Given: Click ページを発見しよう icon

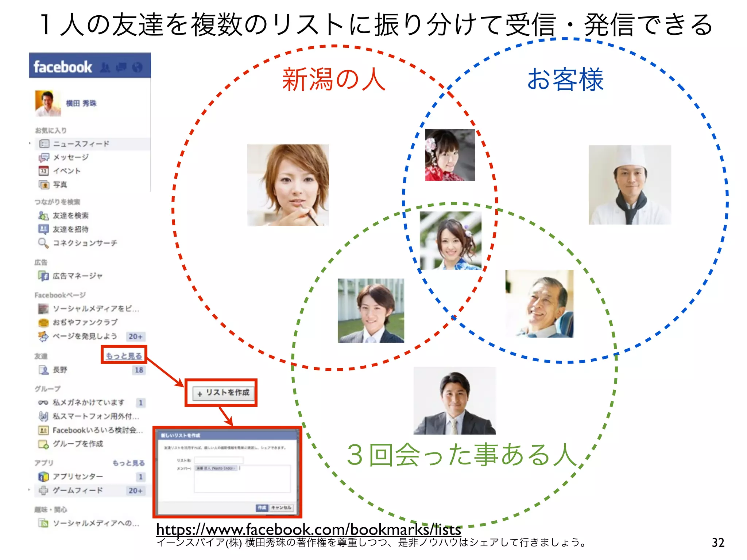Looking at the screenshot, I should point(43,337).
